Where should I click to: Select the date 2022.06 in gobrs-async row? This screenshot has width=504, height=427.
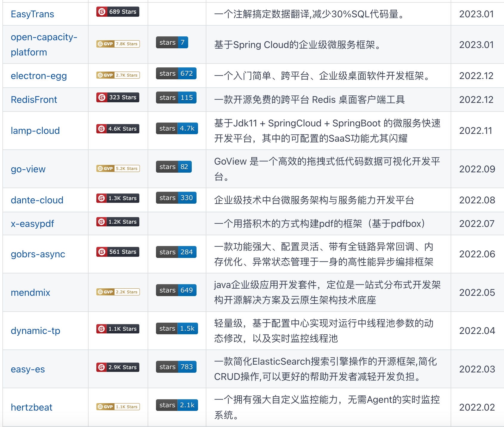tap(477, 254)
